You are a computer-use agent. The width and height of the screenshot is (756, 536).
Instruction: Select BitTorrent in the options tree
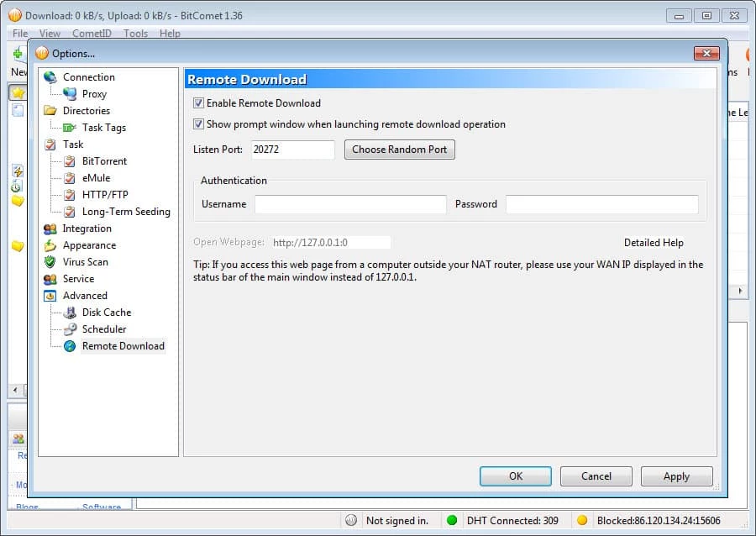pos(105,161)
